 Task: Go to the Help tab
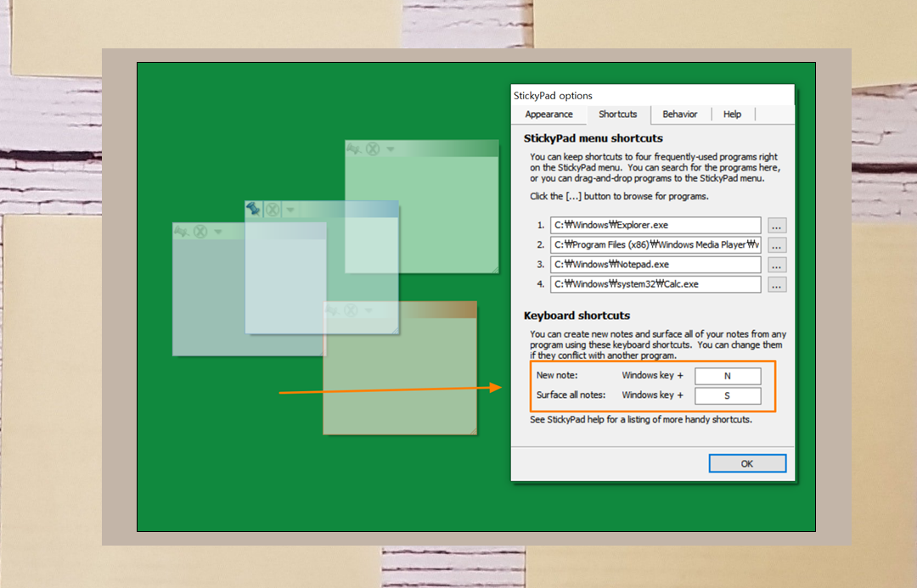point(732,114)
